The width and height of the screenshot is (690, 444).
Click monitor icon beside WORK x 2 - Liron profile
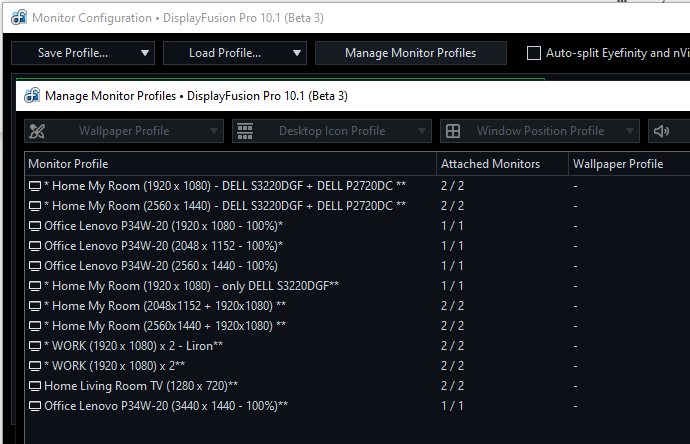click(x=35, y=345)
